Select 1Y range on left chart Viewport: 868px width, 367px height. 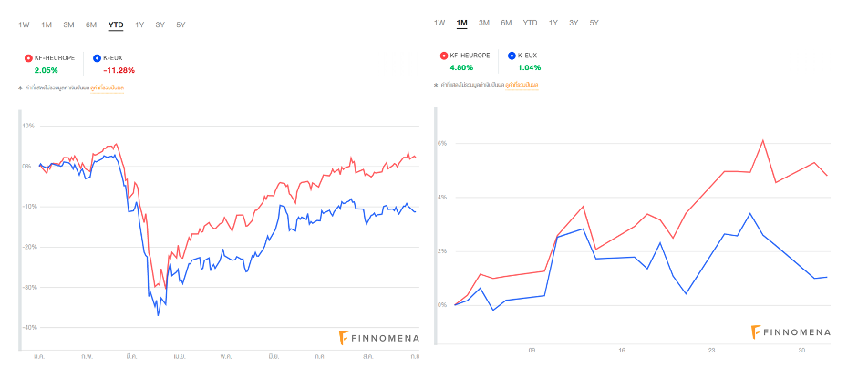pyautogui.click(x=139, y=25)
